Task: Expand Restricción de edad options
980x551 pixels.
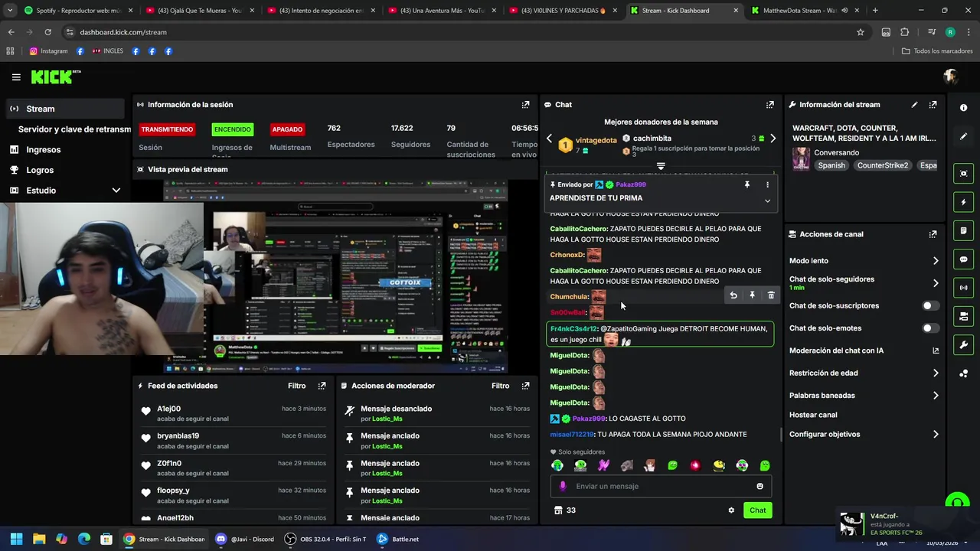Action: (x=936, y=373)
